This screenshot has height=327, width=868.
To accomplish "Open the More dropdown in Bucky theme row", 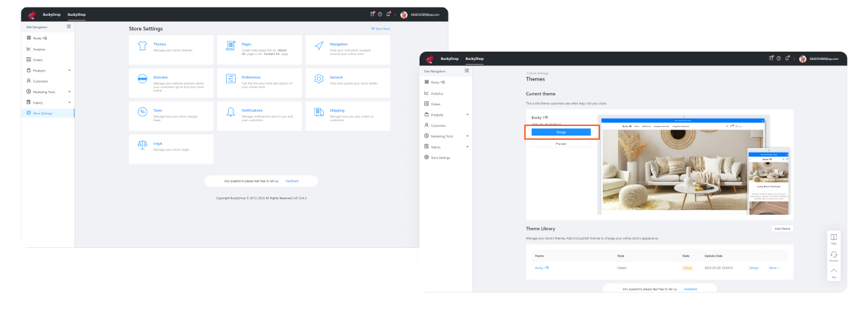I will click(774, 268).
